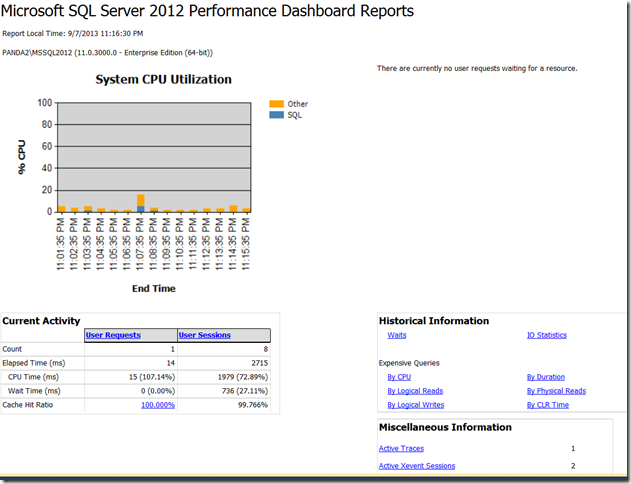Select the By Logical Writes link
Screen dimensions: 631x484
(415, 405)
